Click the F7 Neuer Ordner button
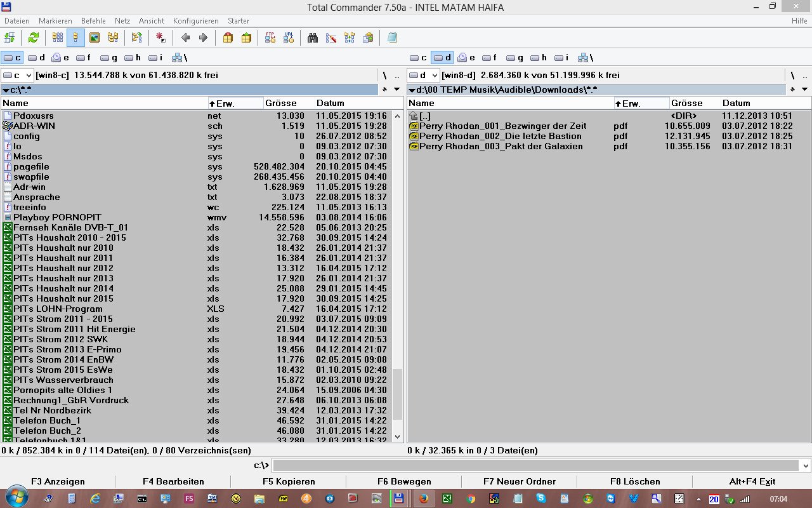Screen dimensions: 812x508 click(520, 481)
